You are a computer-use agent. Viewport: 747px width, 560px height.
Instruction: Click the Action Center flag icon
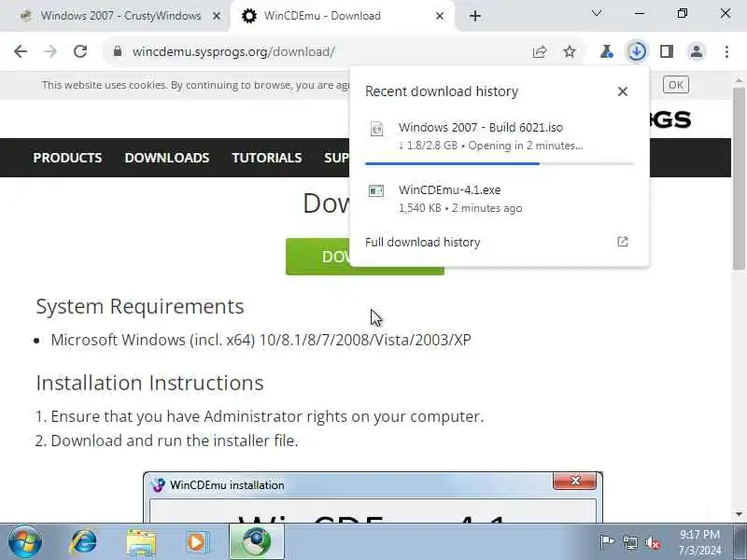click(606, 542)
